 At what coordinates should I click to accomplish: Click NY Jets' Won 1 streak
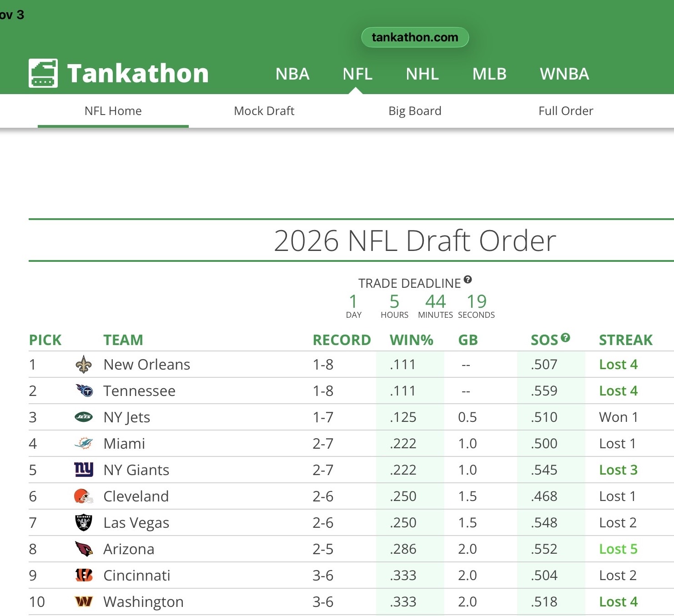tap(619, 417)
